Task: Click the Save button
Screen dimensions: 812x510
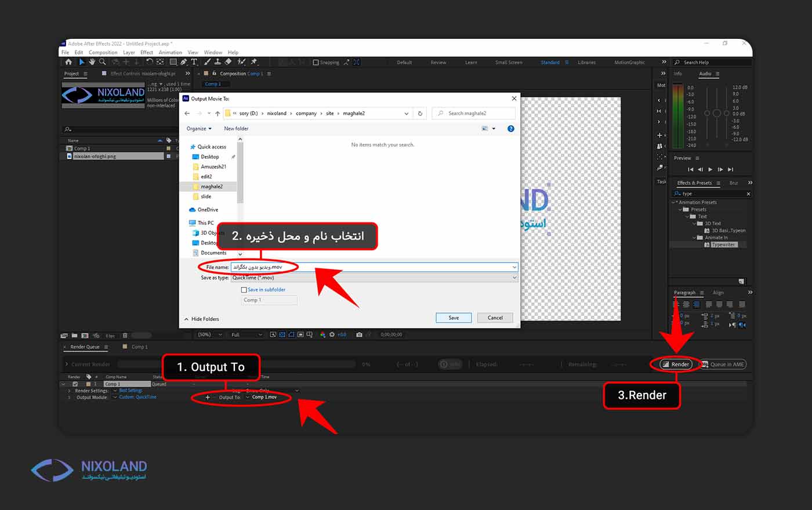Action: [x=454, y=318]
